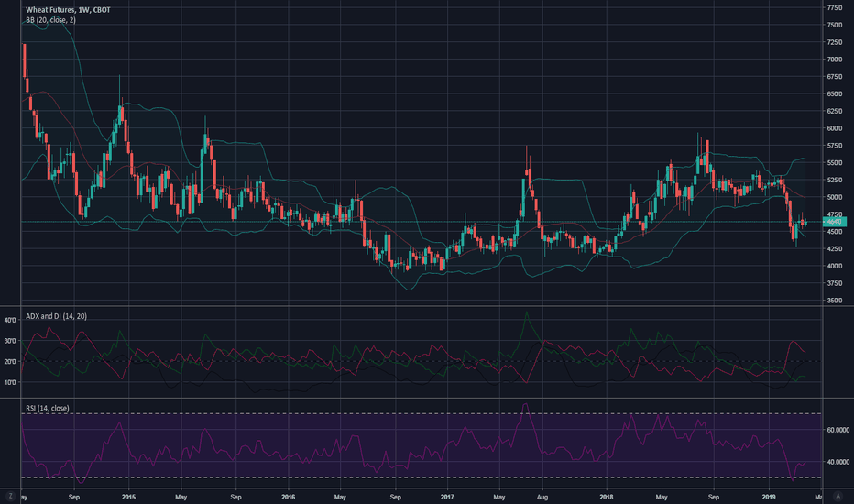Click the 775'0 price axis label
The image size is (854, 504).
[835, 7]
